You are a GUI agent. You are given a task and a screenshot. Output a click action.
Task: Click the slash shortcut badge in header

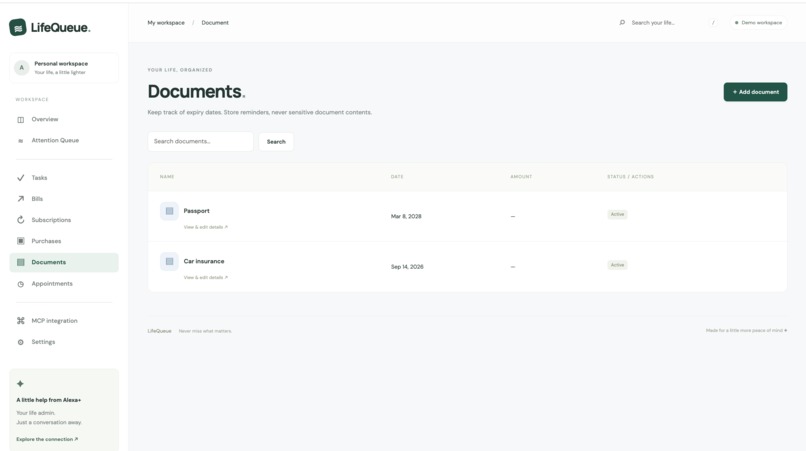coord(713,23)
